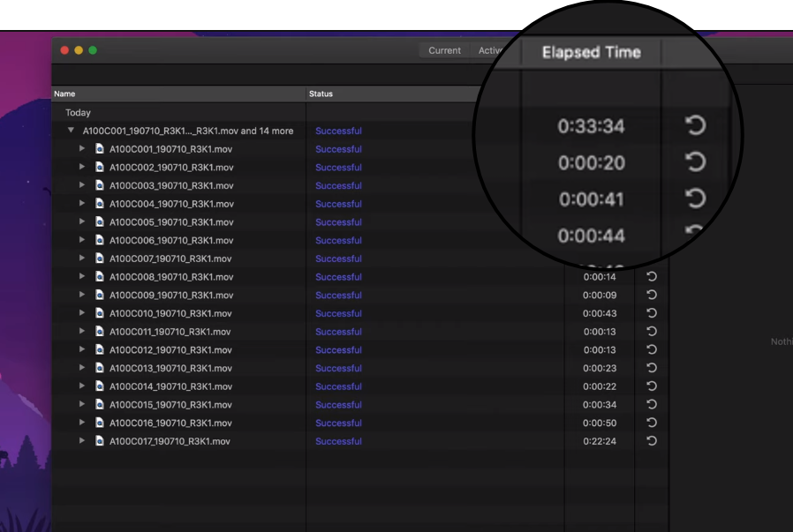
Task: Retry transfer of A100C008_190710_R3K1.mov
Action: tap(651, 277)
